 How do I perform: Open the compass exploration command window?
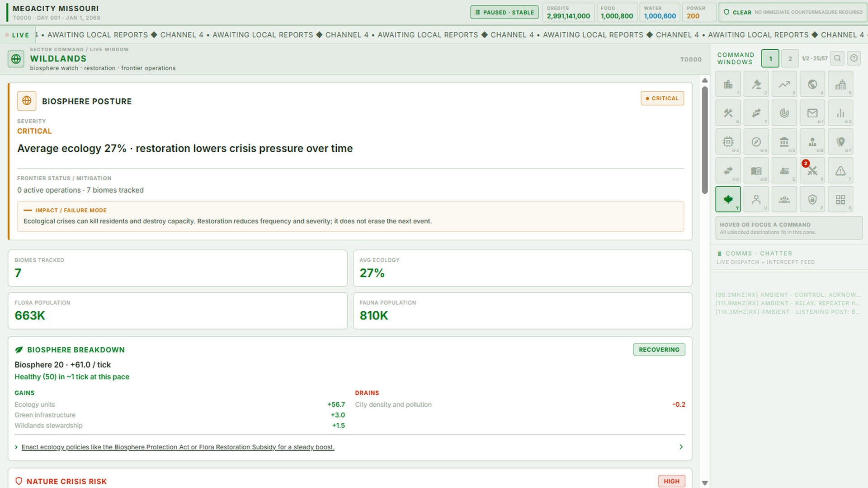(756, 142)
